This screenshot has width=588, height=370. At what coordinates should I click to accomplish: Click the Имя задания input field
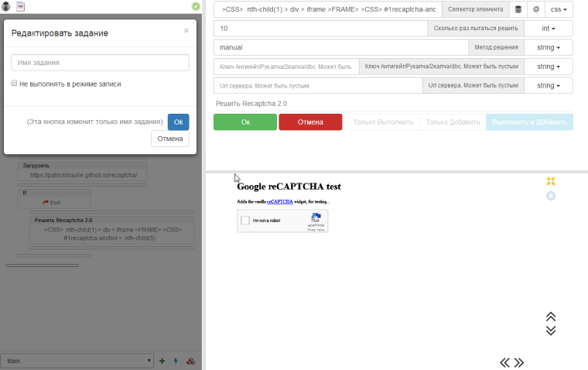click(x=100, y=63)
